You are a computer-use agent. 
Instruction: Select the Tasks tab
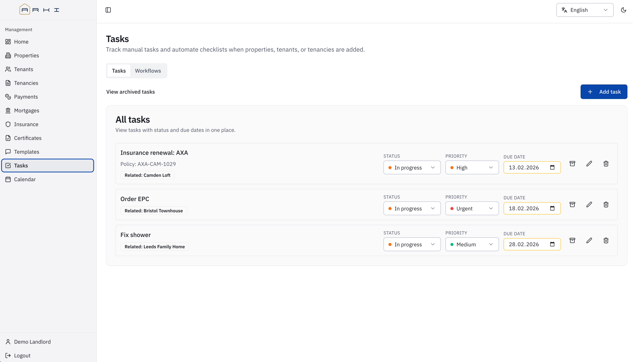tap(119, 71)
